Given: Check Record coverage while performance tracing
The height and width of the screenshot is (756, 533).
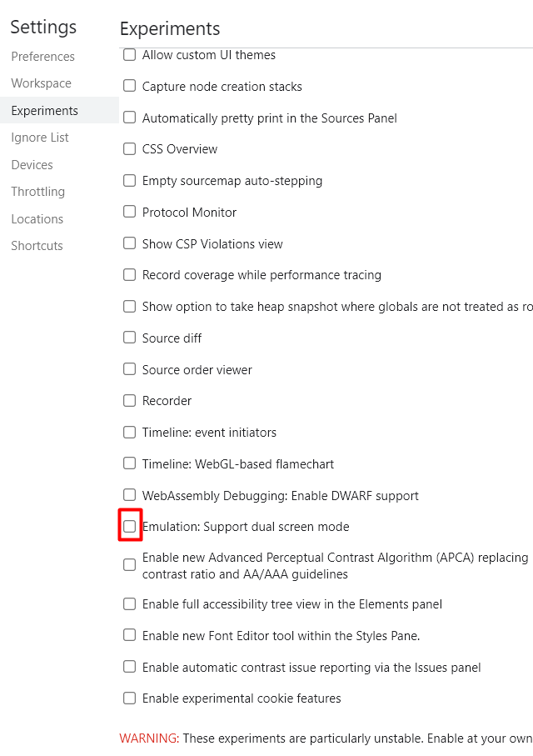Looking at the screenshot, I should 129,274.
